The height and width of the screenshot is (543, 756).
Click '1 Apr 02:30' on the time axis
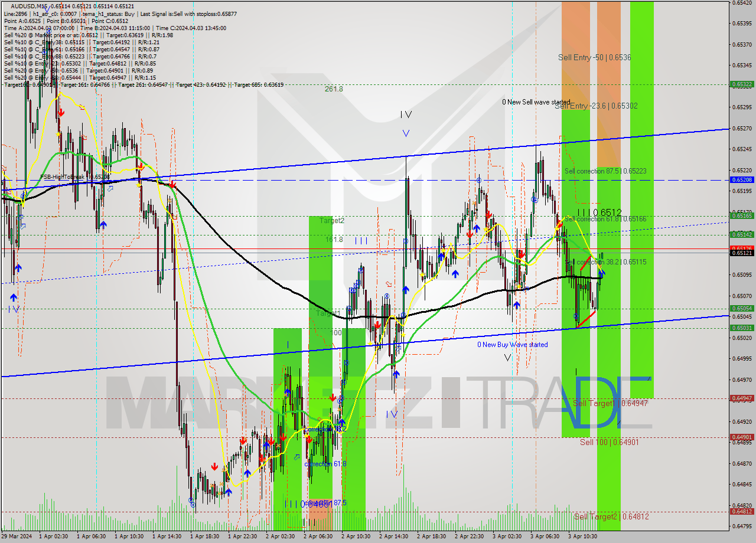(x=54, y=537)
